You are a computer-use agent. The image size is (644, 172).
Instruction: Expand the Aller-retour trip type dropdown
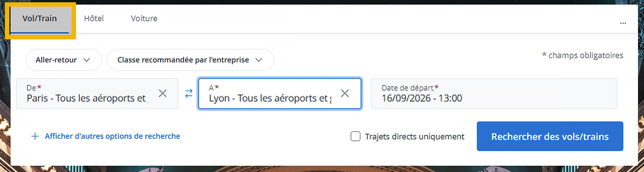(x=63, y=60)
